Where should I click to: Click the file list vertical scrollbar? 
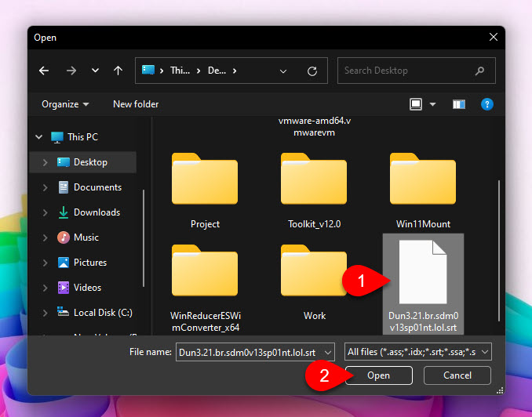click(x=499, y=251)
